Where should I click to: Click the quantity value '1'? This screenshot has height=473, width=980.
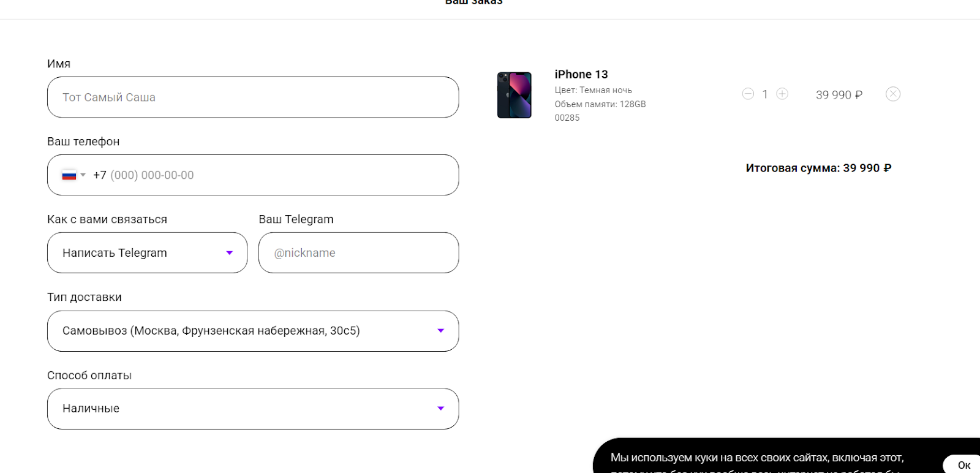765,94
